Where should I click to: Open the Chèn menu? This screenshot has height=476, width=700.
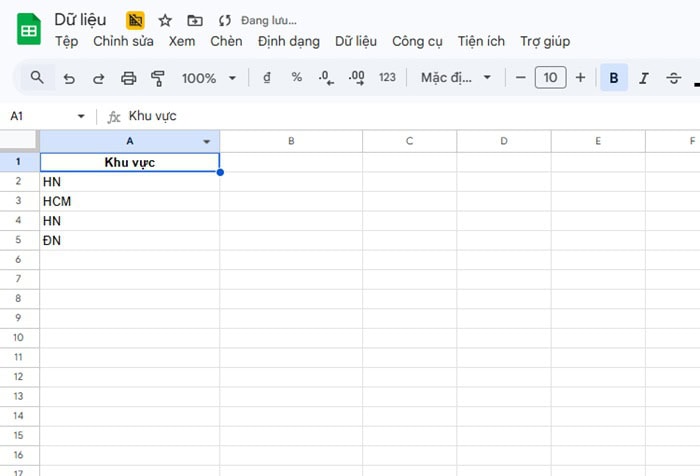pyautogui.click(x=226, y=41)
